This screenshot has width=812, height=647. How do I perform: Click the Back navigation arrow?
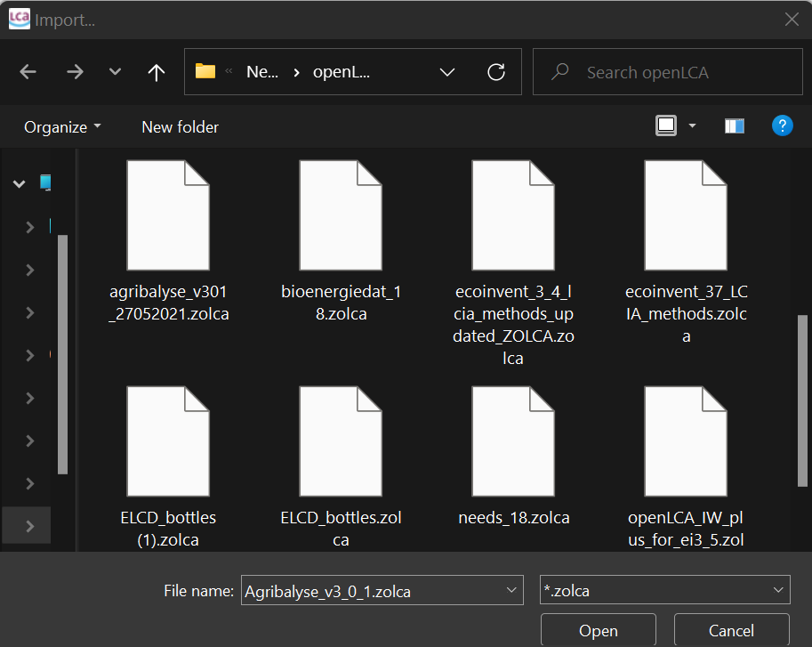tap(28, 72)
